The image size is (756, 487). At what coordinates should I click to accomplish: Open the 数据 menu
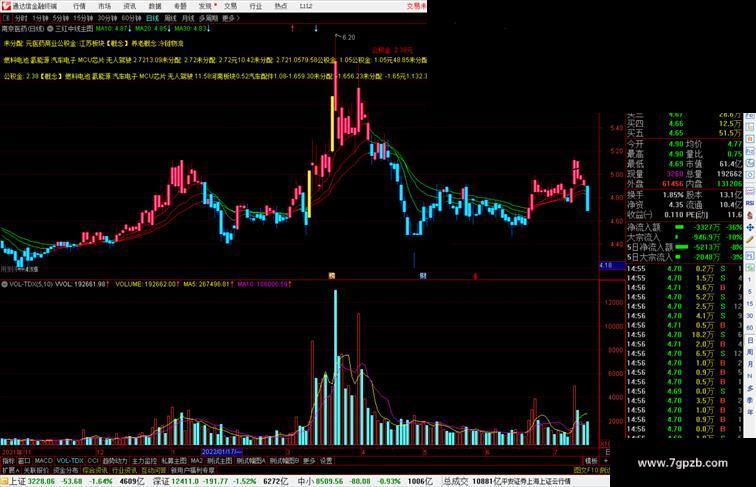pos(155,6)
